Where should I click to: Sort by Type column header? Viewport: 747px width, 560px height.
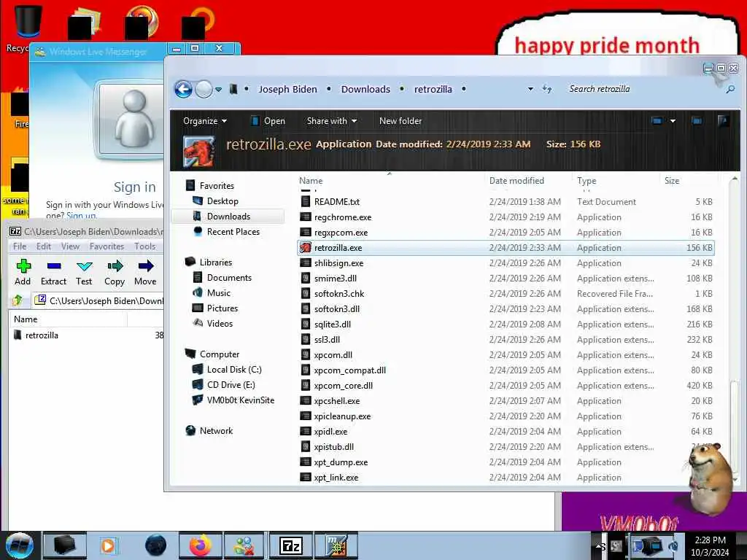[587, 181]
